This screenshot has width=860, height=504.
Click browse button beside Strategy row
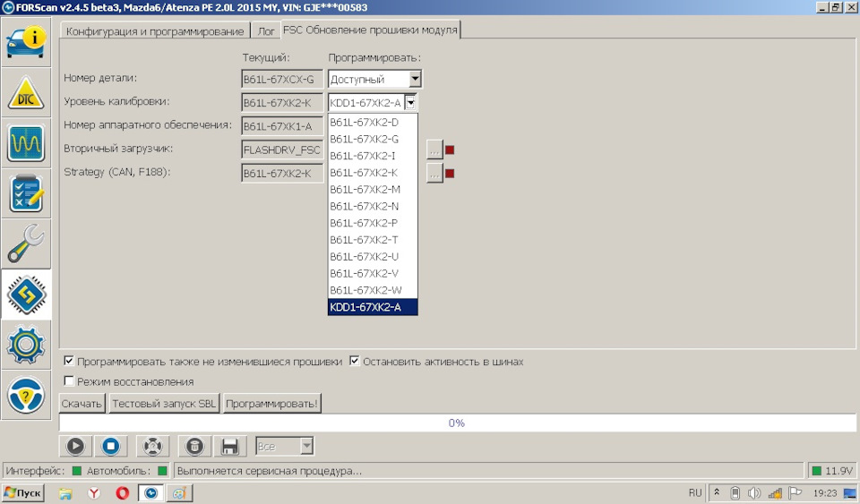(434, 173)
